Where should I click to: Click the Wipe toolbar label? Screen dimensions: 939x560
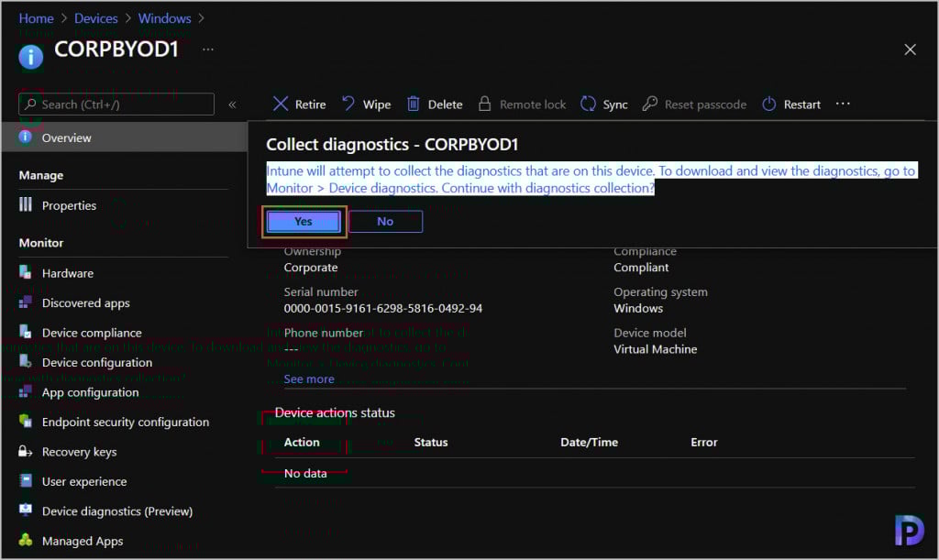(377, 104)
